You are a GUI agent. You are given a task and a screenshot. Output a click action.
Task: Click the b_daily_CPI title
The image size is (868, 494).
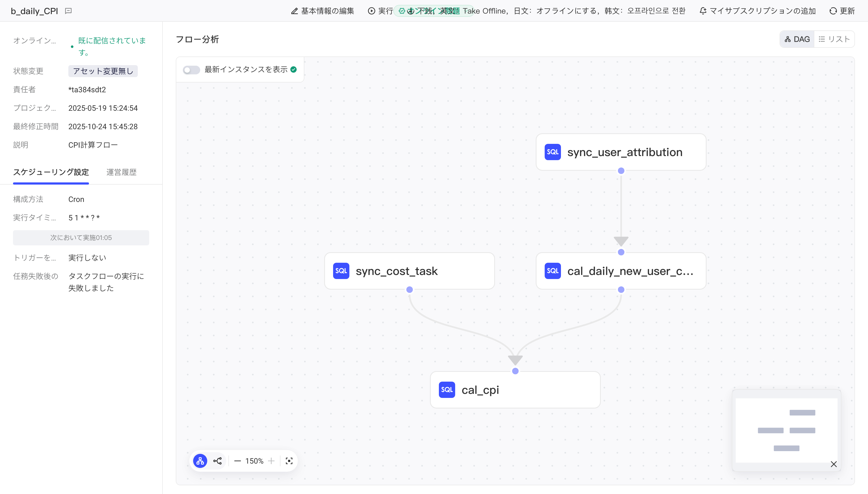[34, 11]
